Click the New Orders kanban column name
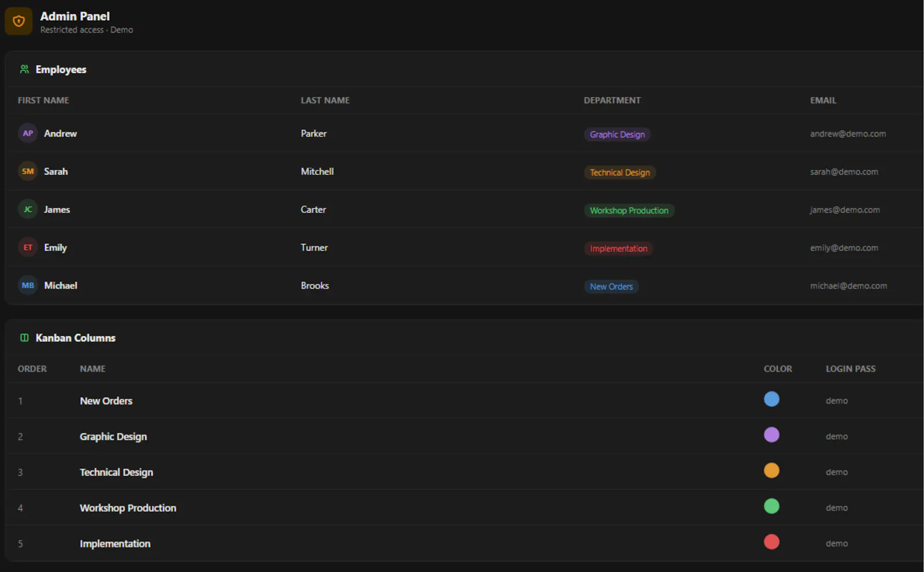This screenshot has height=572, width=924. [106, 401]
